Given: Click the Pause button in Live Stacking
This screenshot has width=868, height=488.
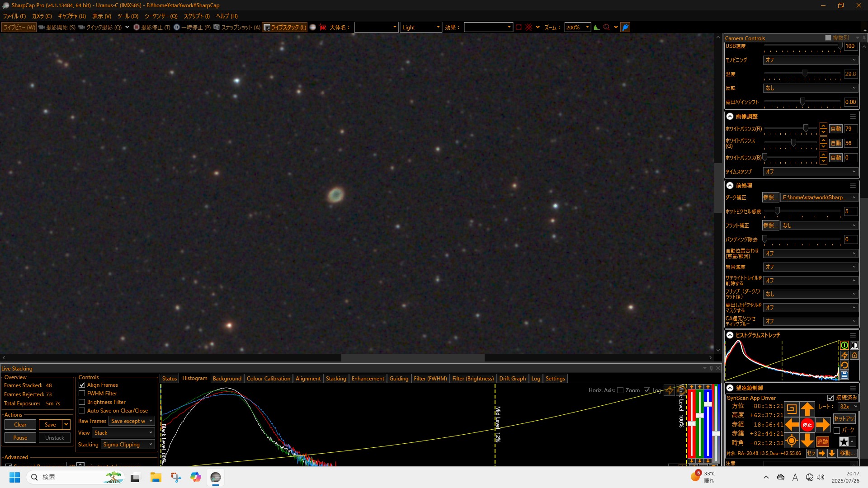Looking at the screenshot, I should (x=20, y=438).
